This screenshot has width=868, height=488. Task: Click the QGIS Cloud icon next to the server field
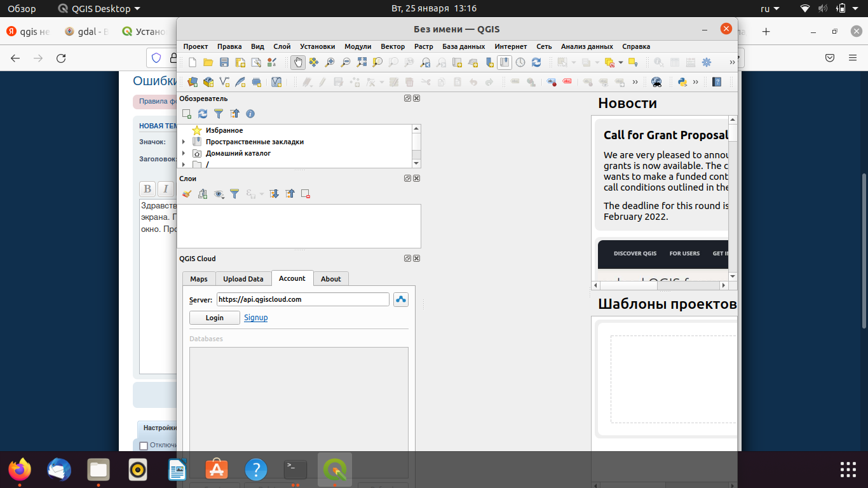pos(400,299)
